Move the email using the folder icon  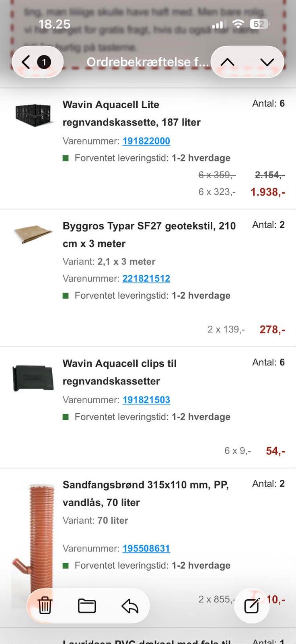[87, 605]
